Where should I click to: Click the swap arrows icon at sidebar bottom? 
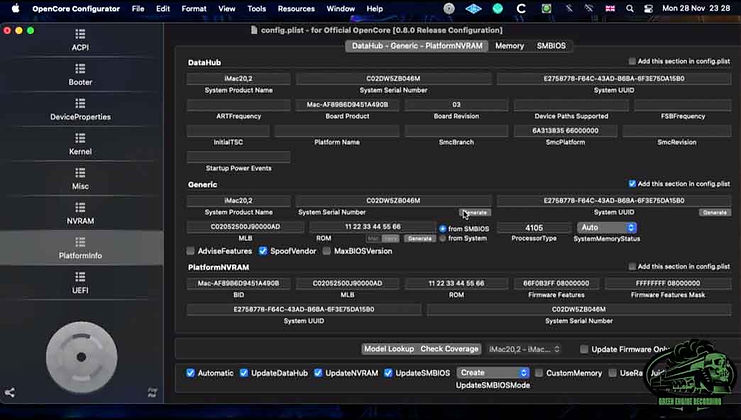click(x=152, y=392)
